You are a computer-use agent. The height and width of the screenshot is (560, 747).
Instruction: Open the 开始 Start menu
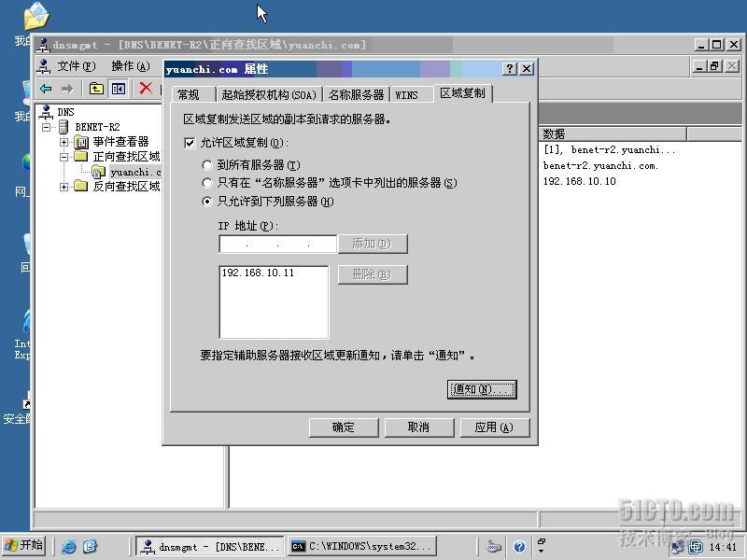tap(24, 545)
